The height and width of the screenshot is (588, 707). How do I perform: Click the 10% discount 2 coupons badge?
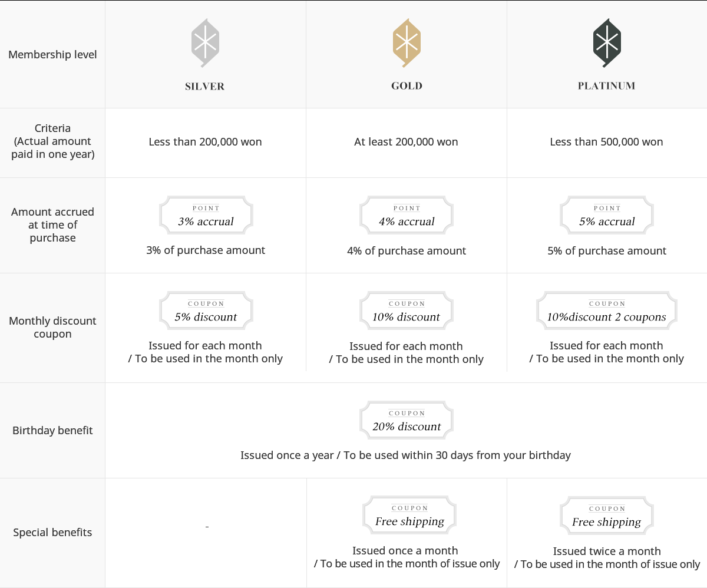[607, 311]
